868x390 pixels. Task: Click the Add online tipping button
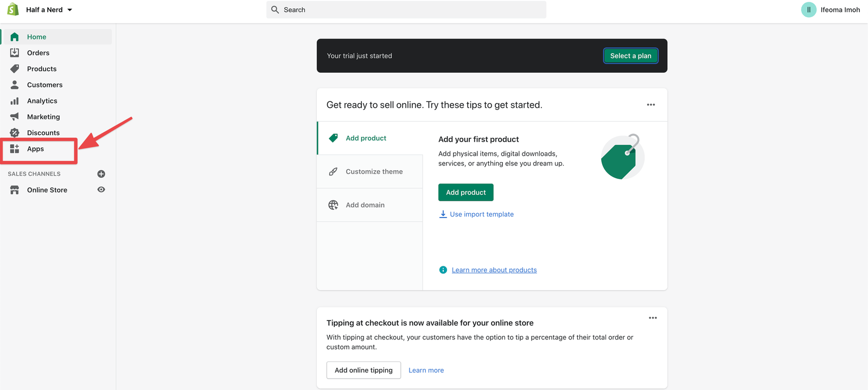tap(363, 370)
